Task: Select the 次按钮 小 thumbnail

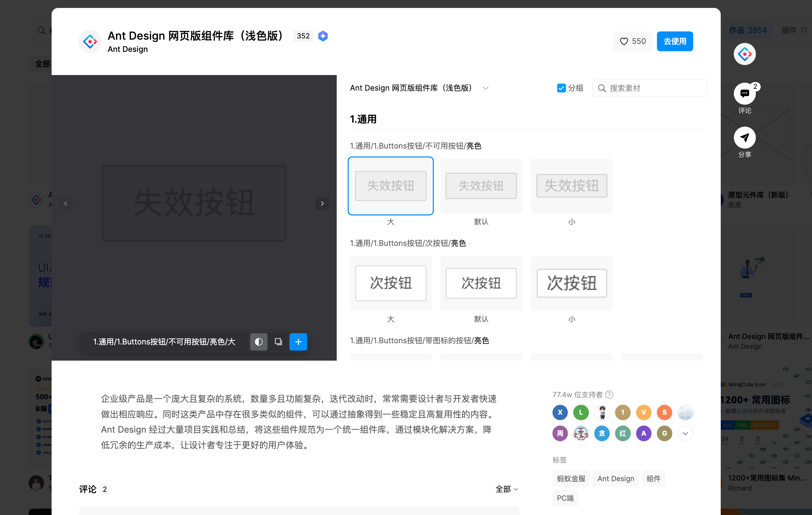Action: point(571,283)
